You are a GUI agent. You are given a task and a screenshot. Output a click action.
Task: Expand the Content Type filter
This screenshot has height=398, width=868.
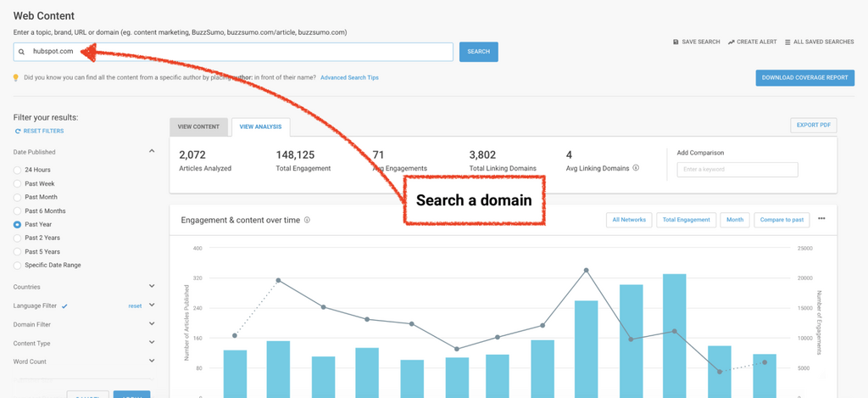point(152,343)
